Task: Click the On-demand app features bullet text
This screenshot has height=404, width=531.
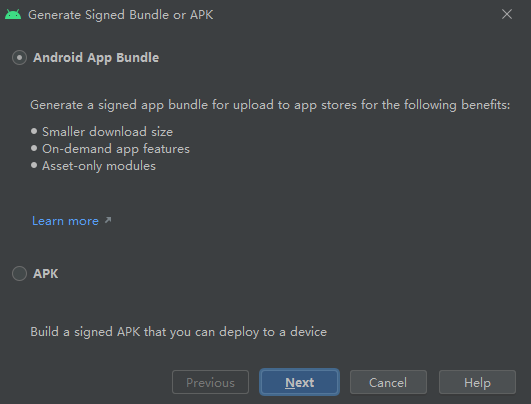Action: (x=116, y=149)
